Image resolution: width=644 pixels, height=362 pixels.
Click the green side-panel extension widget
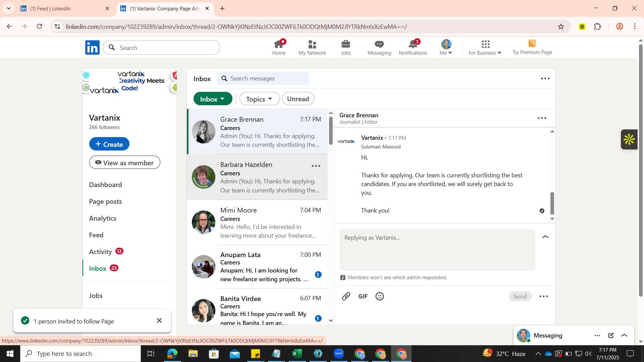[629, 139]
